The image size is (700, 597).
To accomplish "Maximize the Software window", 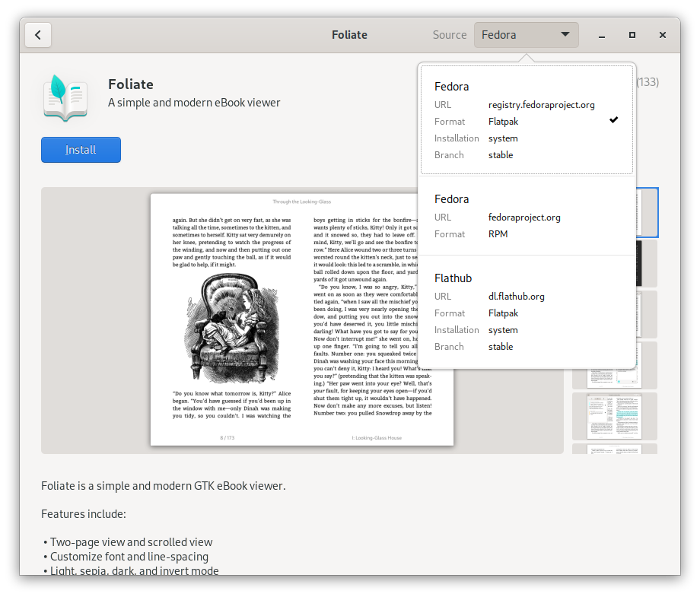I will (632, 35).
